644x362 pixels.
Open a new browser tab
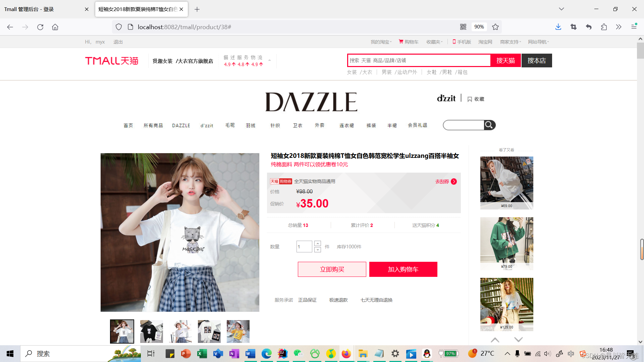[197, 9]
